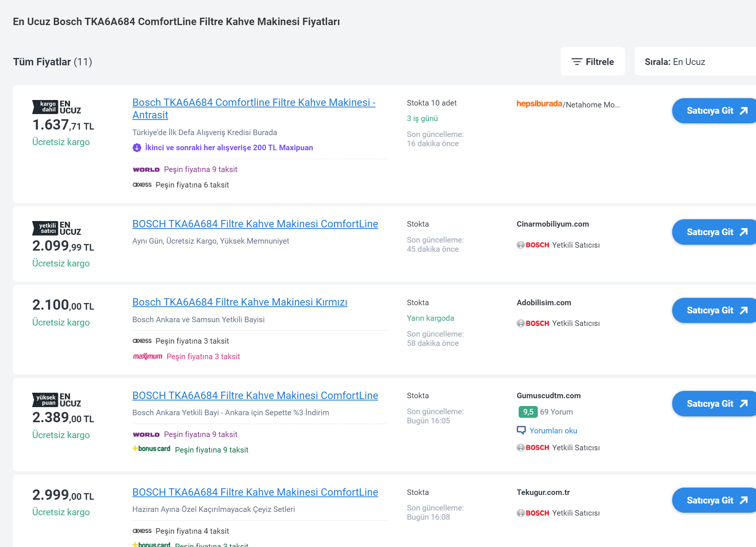Click Axess logo with 6 taksit
756x547 pixels.
point(142,185)
